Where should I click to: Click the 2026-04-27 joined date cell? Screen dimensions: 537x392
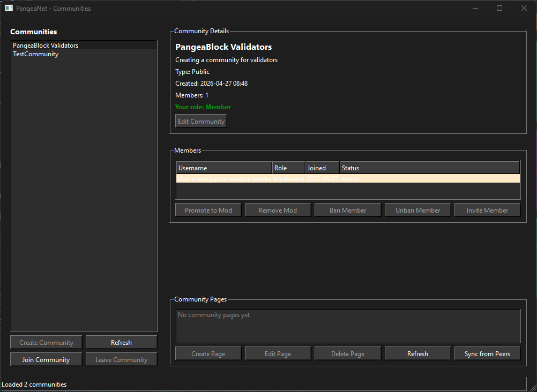point(322,179)
